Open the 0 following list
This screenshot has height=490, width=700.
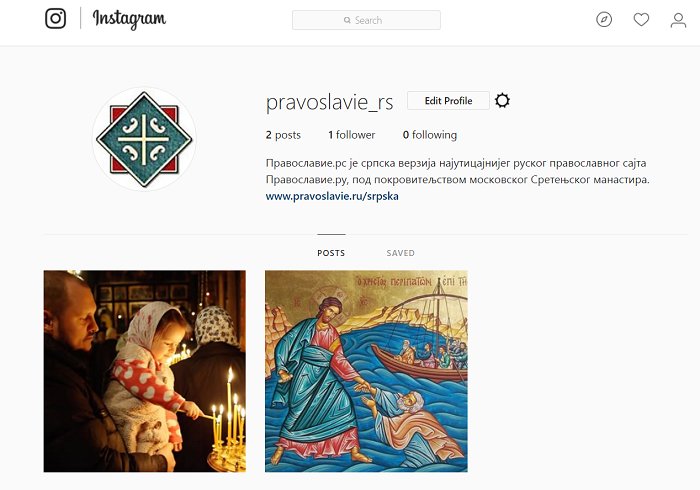pos(429,135)
